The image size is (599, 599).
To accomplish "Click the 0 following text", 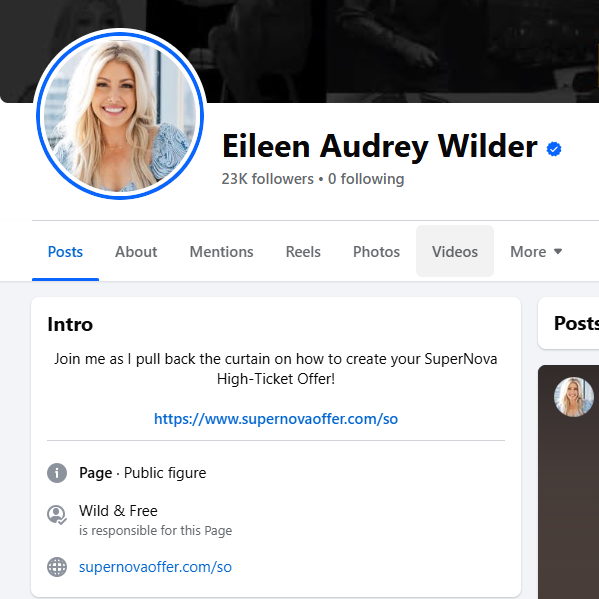I will pyautogui.click(x=366, y=179).
